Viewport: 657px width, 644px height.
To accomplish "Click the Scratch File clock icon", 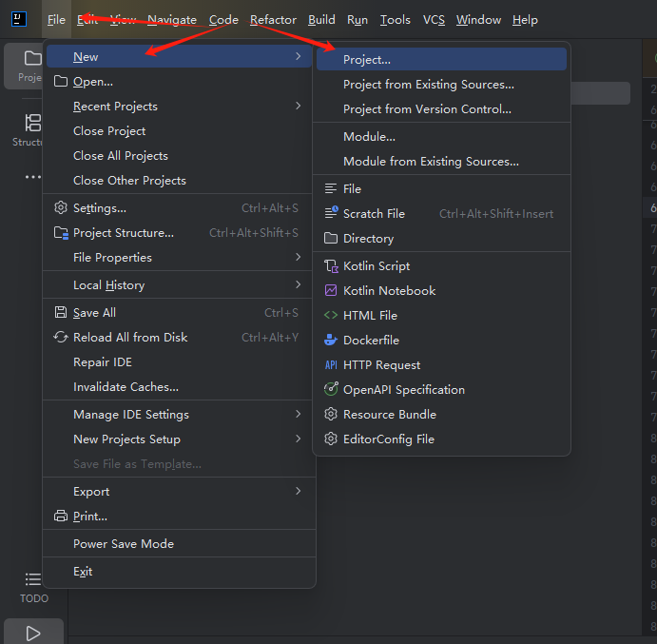I will 331,212.
